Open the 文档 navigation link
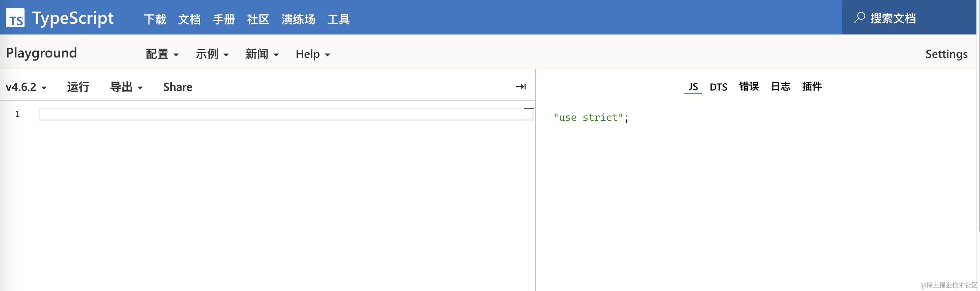The height and width of the screenshot is (291, 980). [189, 19]
